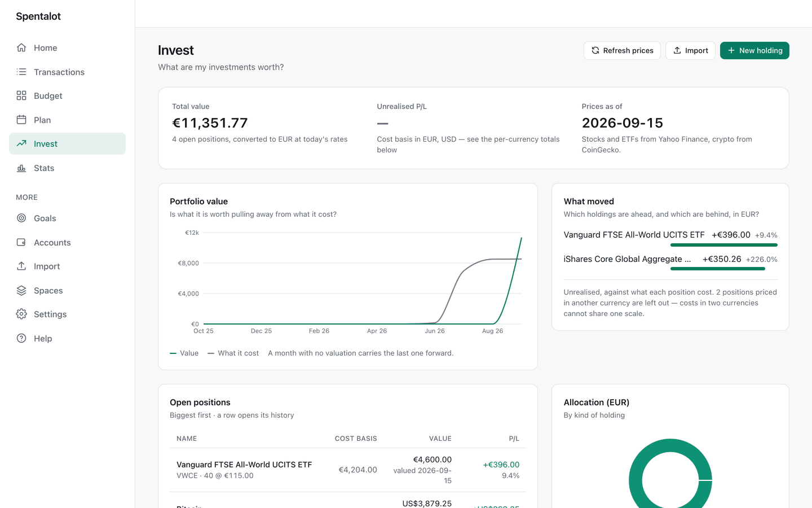This screenshot has width=812, height=508.
Task: Go to Transactions in the sidebar
Action: click(x=67, y=72)
